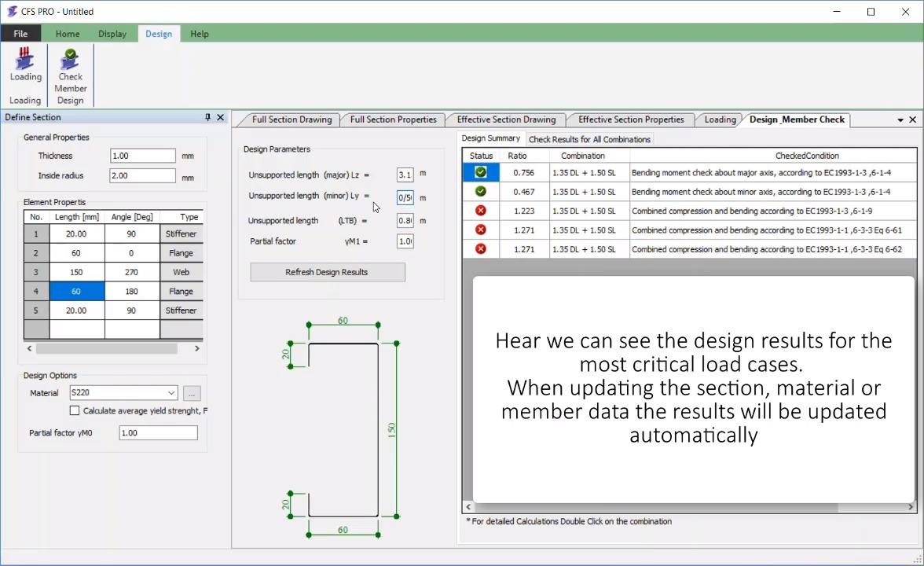Enable Calculate average yield strength checkbox
The height and width of the screenshot is (566, 924).
pyautogui.click(x=74, y=410)
